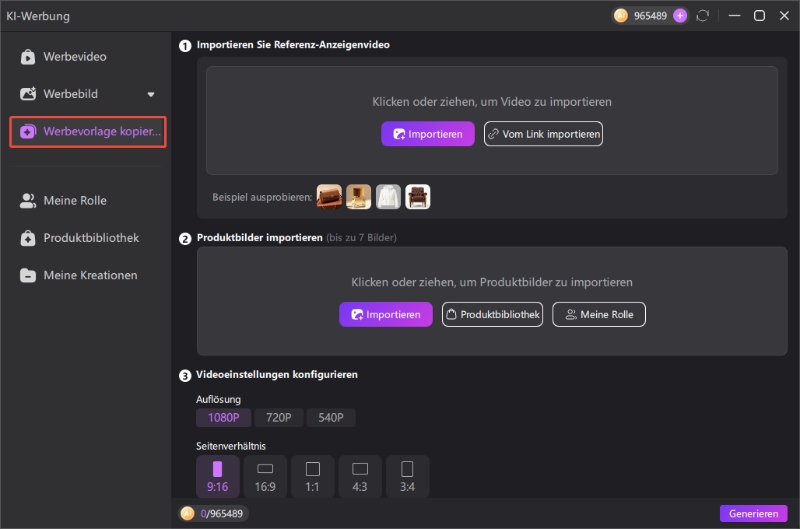Open Produktbibliothek button in product import
The image size is (800, 529).
492,314
